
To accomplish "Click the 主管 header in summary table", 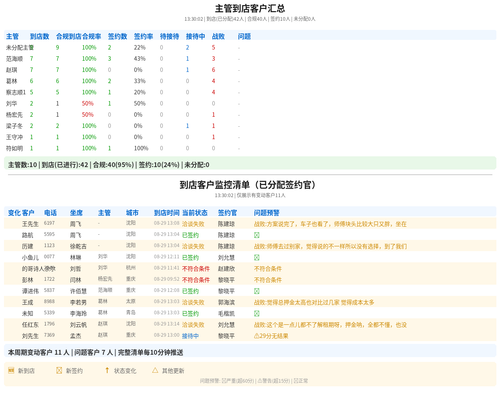I will pyautogui.click(x=12, y=36).
